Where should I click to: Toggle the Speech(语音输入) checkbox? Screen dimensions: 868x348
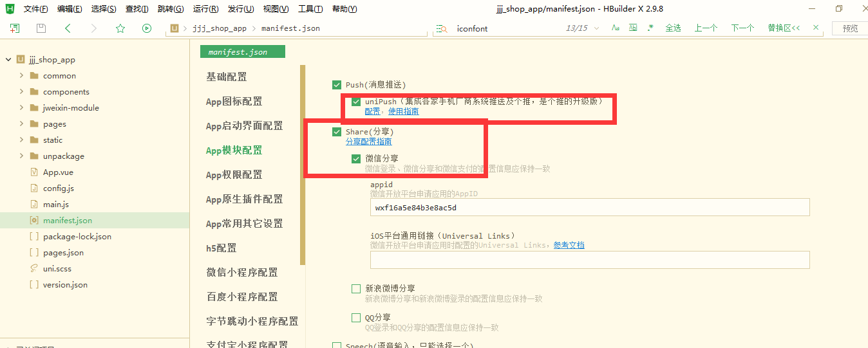336,345
